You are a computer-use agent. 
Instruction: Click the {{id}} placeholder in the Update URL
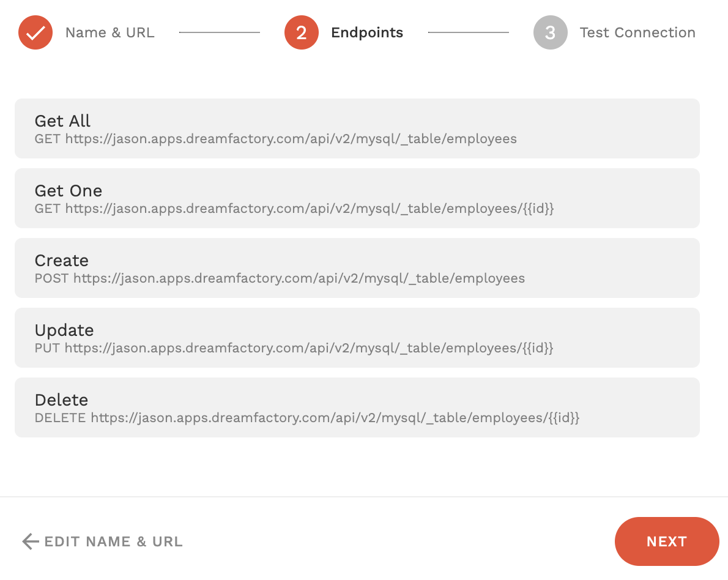538,348
